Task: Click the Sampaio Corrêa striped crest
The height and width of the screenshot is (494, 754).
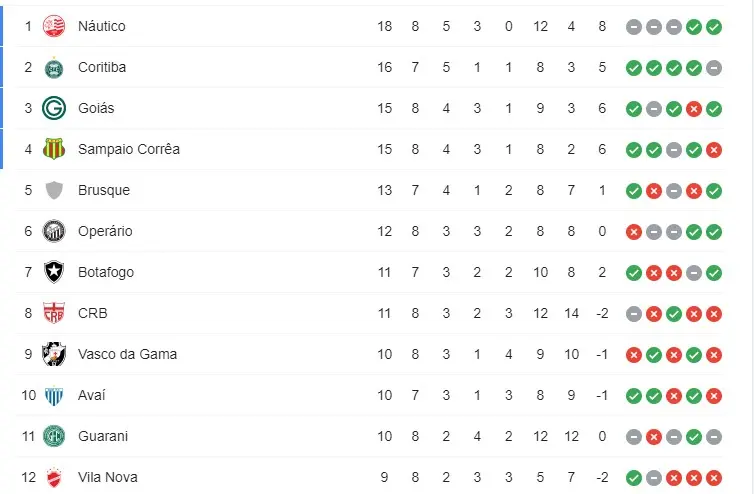Action: click(x=54, y=149)
